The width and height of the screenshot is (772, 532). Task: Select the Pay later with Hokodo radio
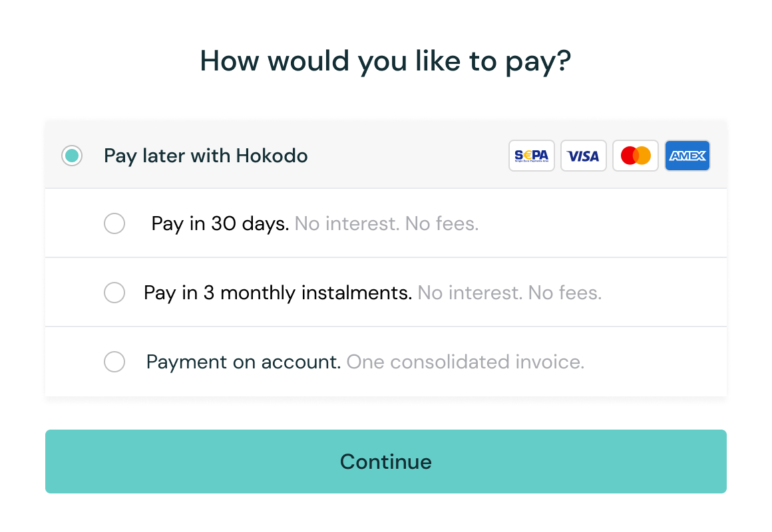[x=72, y=156]
